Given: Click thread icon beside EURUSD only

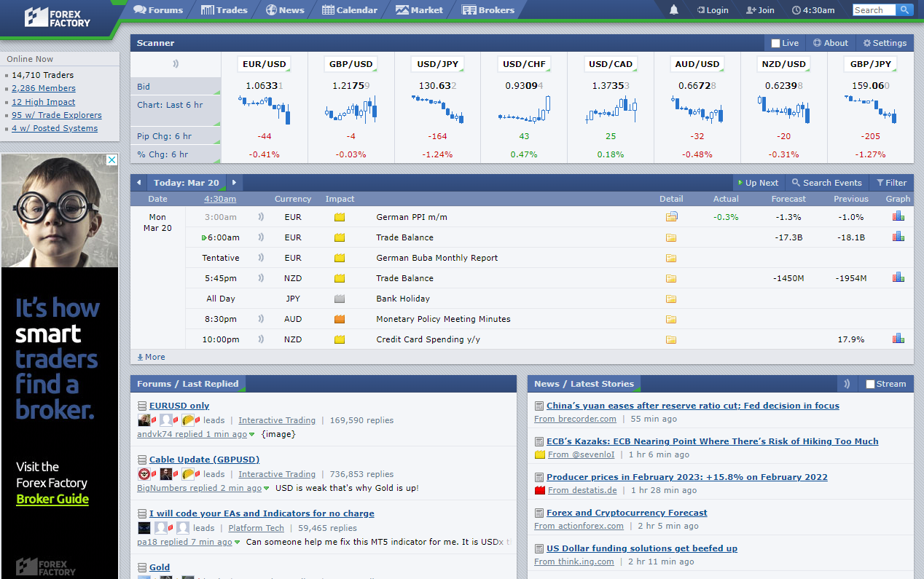Looking at the screenshot, I should click(x=142, y=406).
